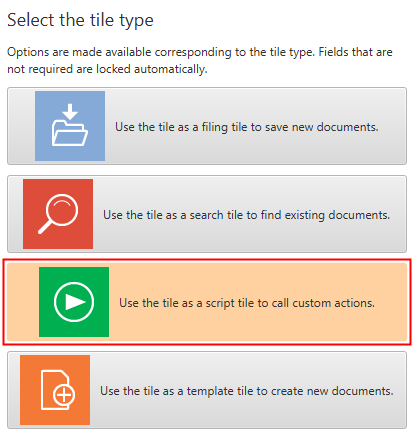Select 'template tile to create new documents' text
This screenshot has width=419, height=442.
290,391
